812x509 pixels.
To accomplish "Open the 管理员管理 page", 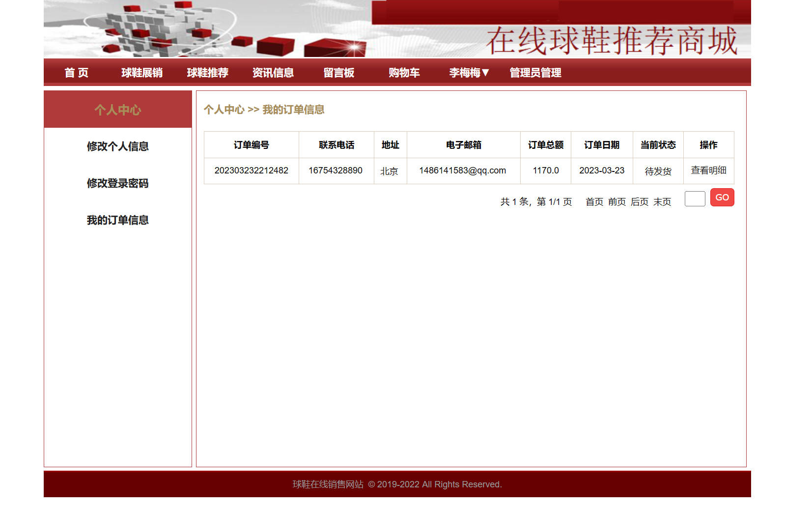I will pyautogui.click(x=535, y=73).
